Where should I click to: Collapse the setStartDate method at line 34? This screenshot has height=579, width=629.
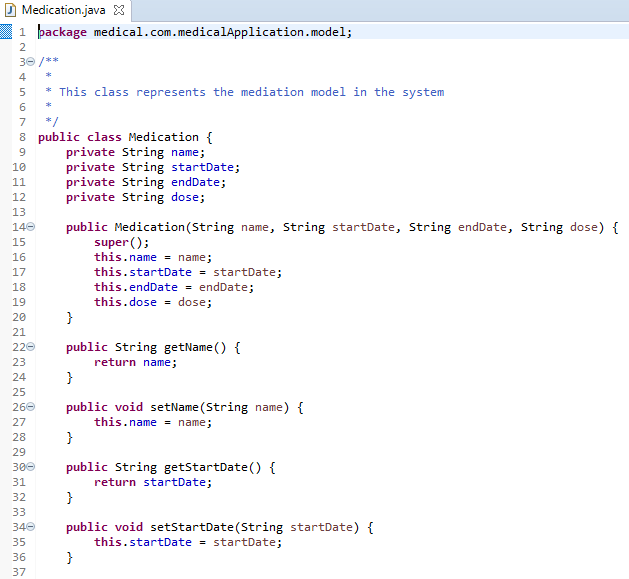pos(30,526)
